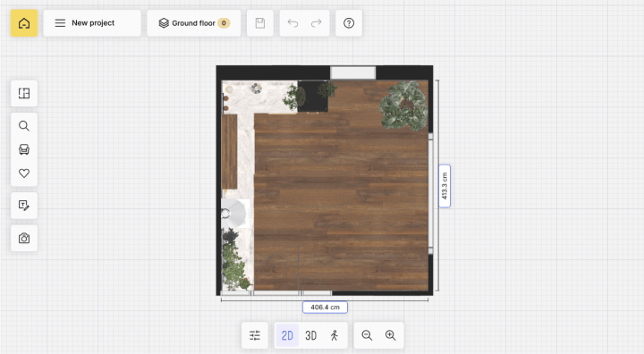Click the save floppy disk icon
The image size is (644, 354).
(260, 23)
